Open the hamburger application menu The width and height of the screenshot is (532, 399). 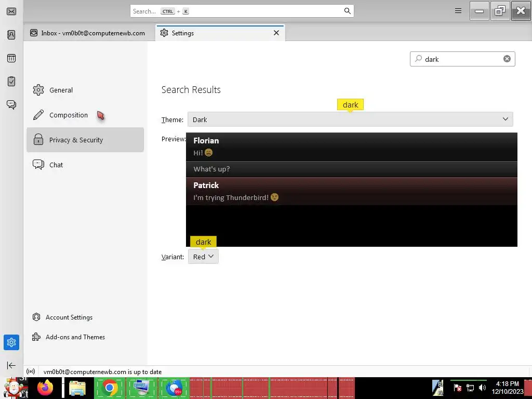tap(458, 11)
